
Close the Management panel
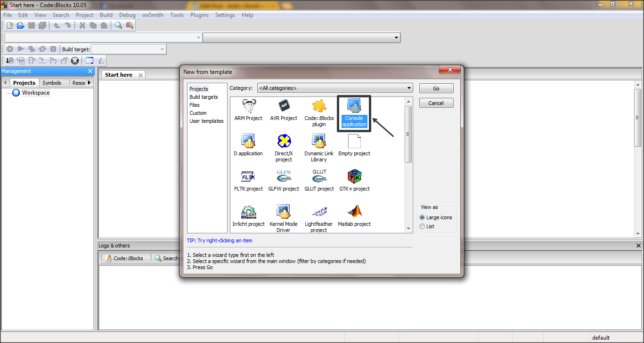90,71
